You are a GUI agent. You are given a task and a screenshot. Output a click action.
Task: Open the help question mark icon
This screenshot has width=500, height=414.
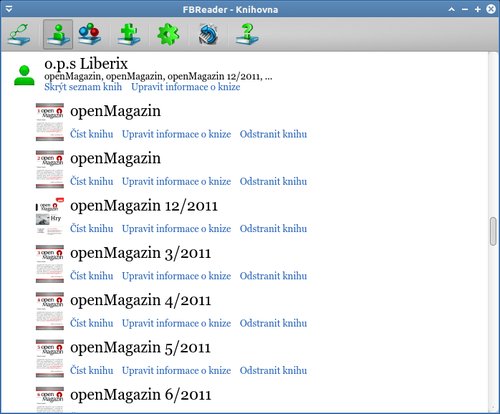[x=247, y=34]
